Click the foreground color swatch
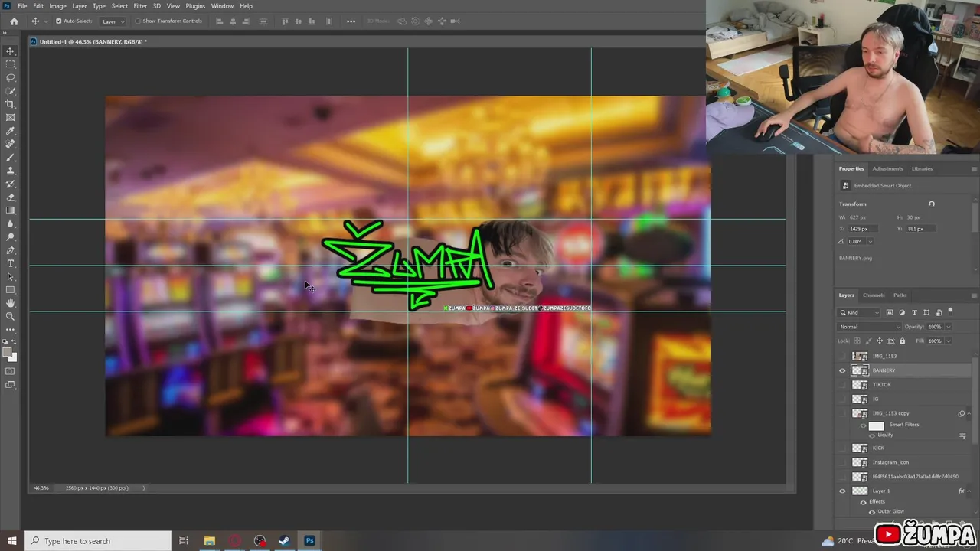This screenshot has height=551, width=980. tap(8, 353)
